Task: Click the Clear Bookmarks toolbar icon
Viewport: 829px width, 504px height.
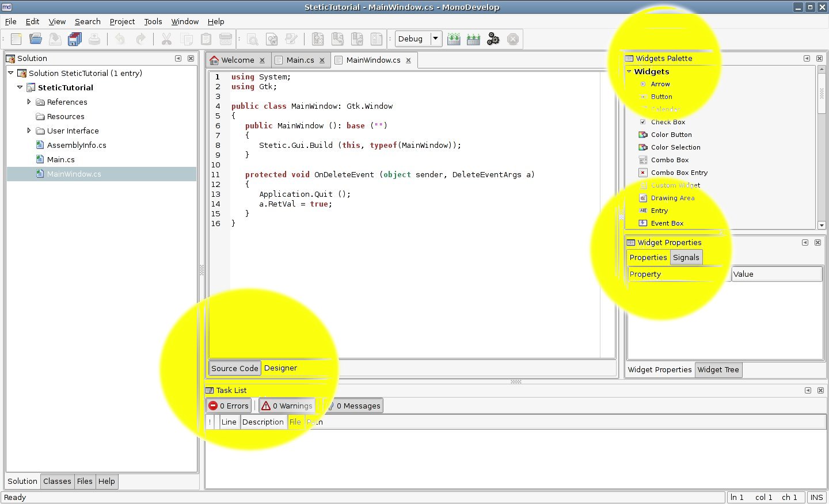Action: [x=377, y=39]
